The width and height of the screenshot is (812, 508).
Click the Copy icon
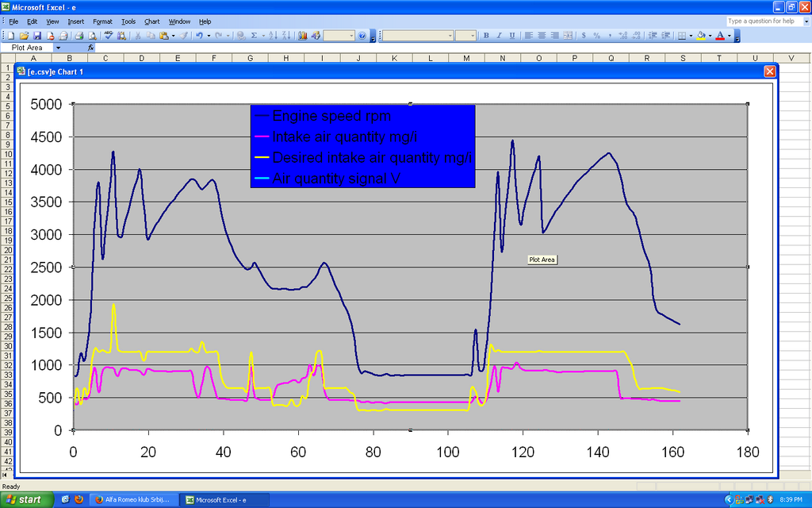tap(151, 35)
